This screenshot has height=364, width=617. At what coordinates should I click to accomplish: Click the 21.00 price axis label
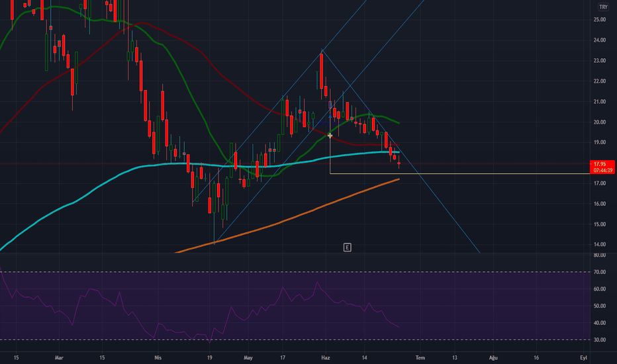(600, 101)
